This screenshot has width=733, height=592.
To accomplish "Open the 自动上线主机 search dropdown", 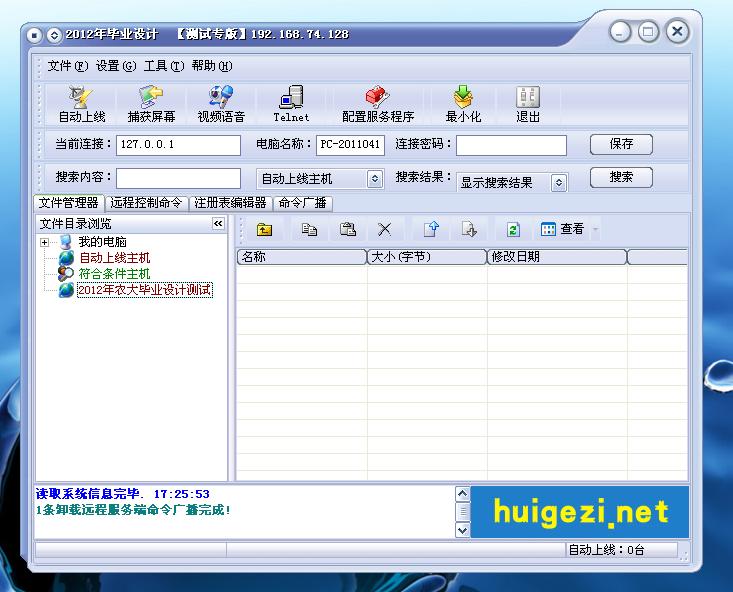I will 374,179.
